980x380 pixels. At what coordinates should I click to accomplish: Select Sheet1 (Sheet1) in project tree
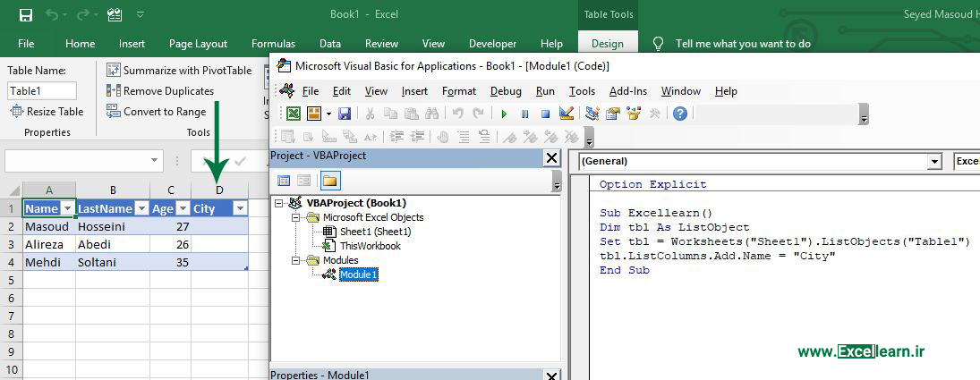[376, 232]
